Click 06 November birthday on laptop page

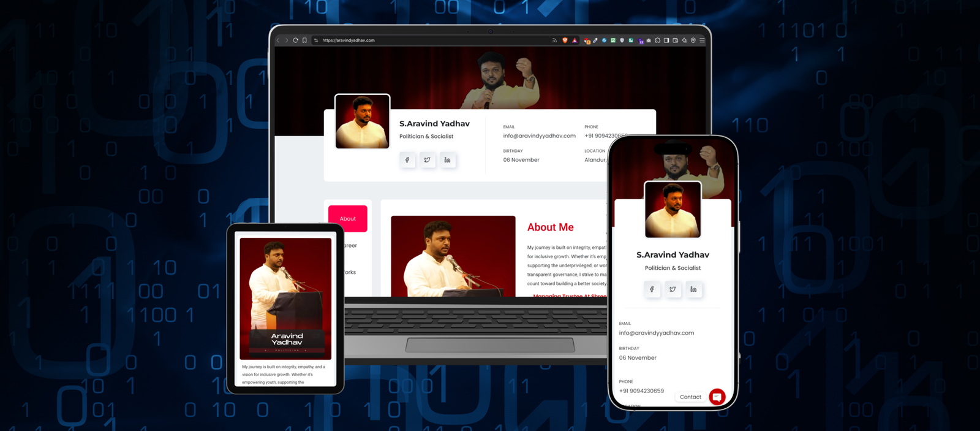[x=521, y=159]
